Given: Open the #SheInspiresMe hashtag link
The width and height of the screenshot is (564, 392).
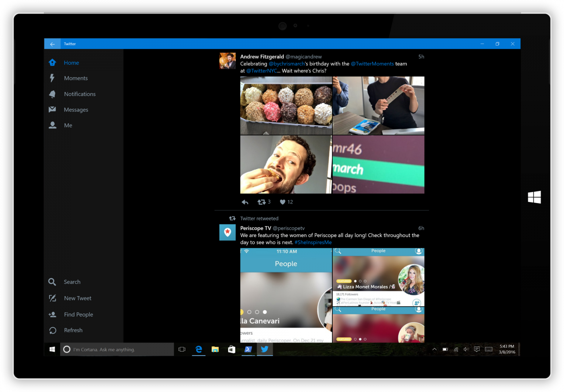Looking at the screenshot, I should (x=313, y=242).
